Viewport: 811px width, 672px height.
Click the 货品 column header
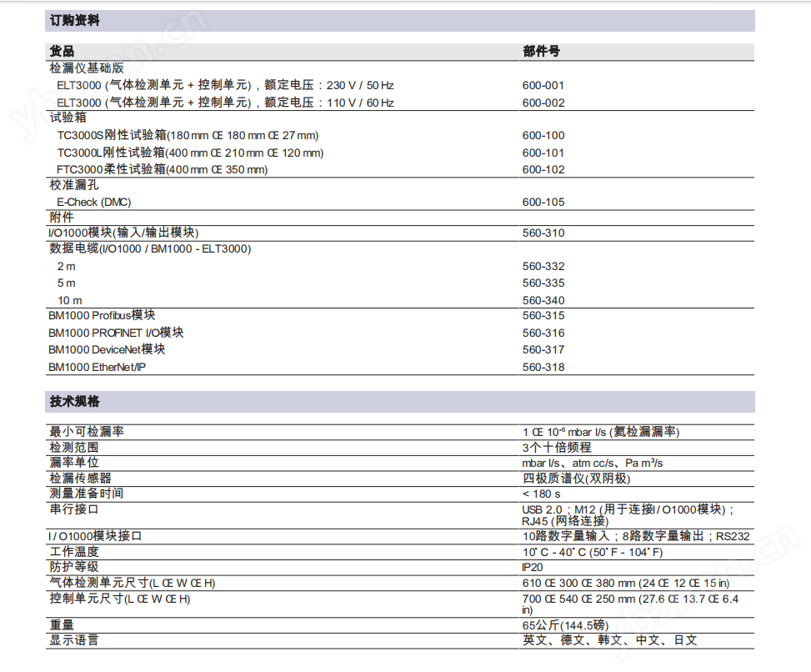[x=62, y=51]
